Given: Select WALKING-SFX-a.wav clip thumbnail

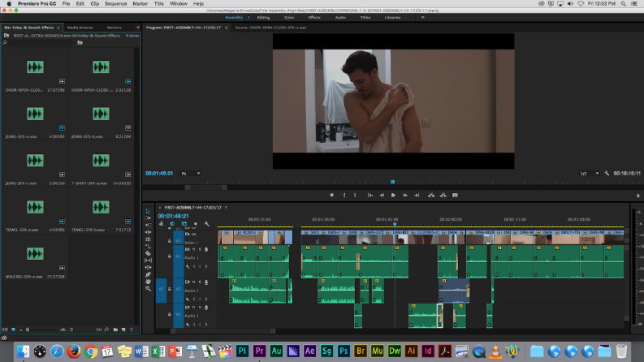Looking at the screenshot, I should [35, 254].
